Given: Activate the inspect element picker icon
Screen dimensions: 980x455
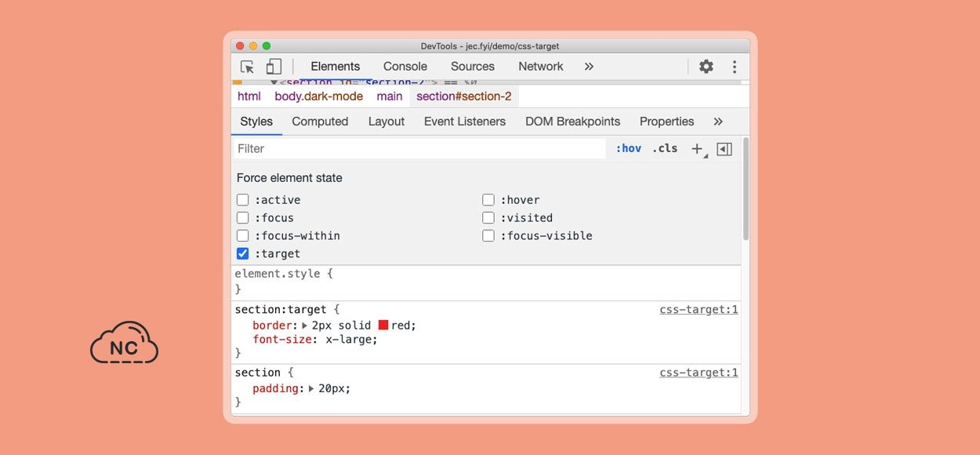Looking at the screenshot, I should coord(248,67).
